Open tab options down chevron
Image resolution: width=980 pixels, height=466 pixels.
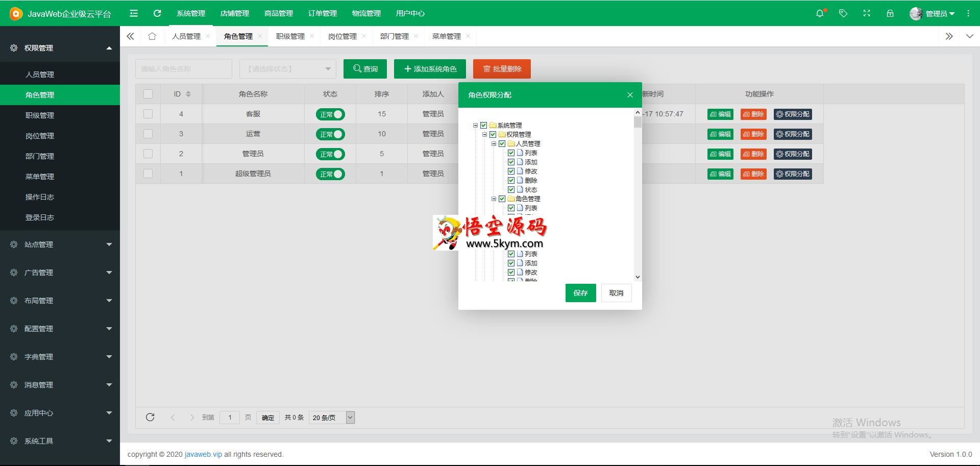click(x=970, y=36)
